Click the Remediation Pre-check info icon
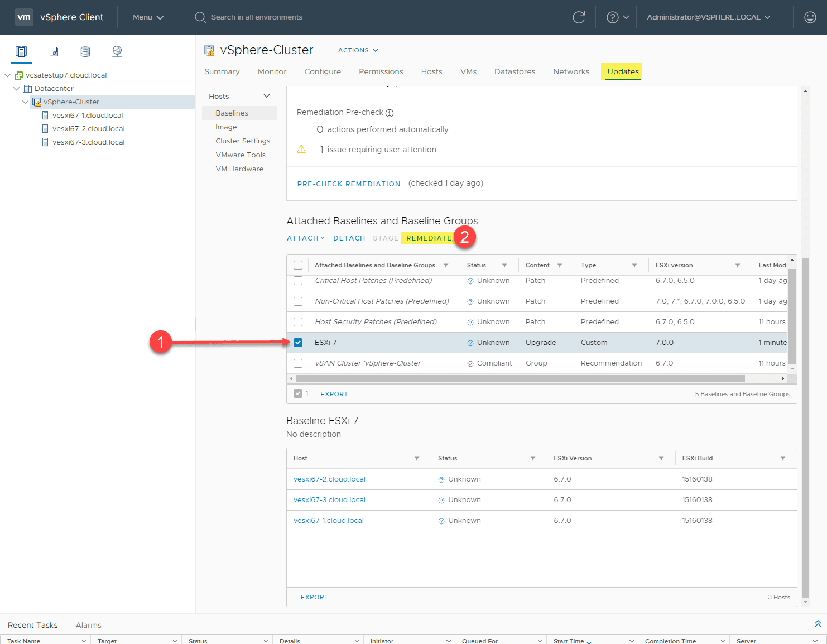 [390, 113]
